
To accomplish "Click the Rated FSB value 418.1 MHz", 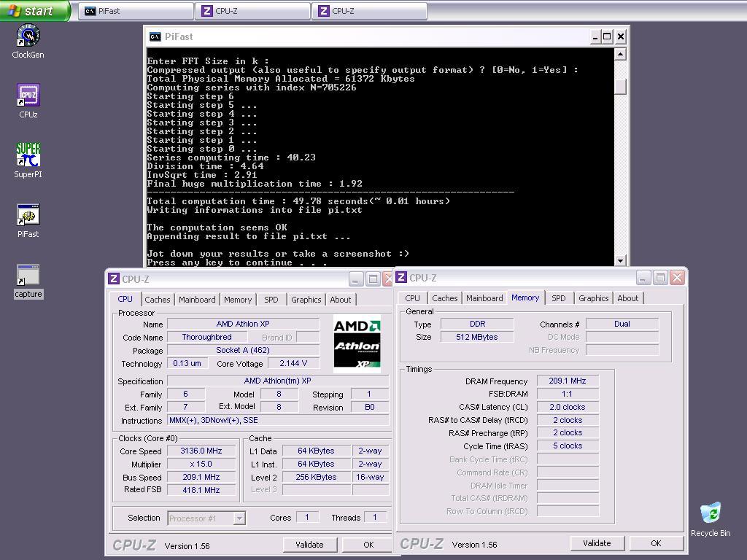I will (201, 490).
